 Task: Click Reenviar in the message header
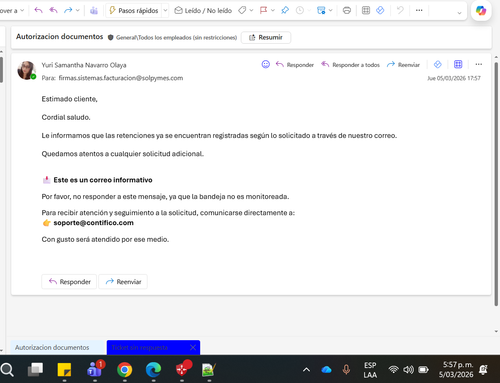pyautogui.click(x=403, y=65)
